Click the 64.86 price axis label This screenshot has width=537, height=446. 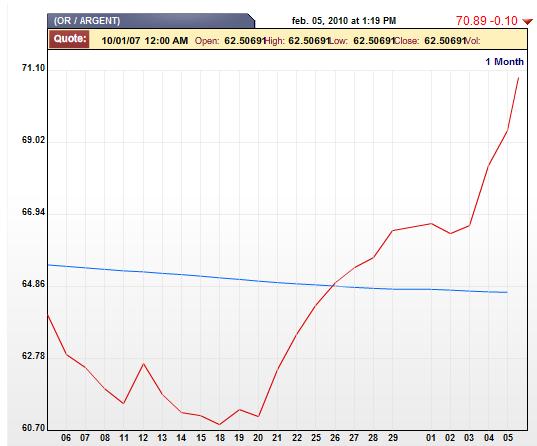point(33,284)
